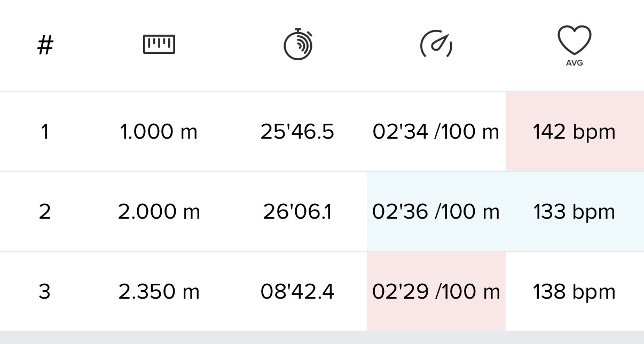Image resolution: width=644 pixels, height=344 pixels.
Task: Click the 02'34 /100 m pace
Action: tap(436, 132)
